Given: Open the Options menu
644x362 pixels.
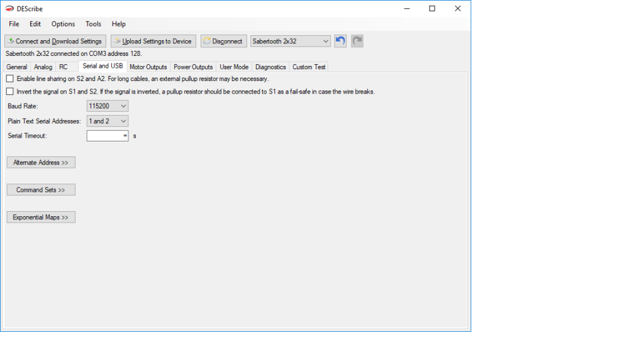Looking at the screenshot, I should pyautogui.click(x=64, y=24).
